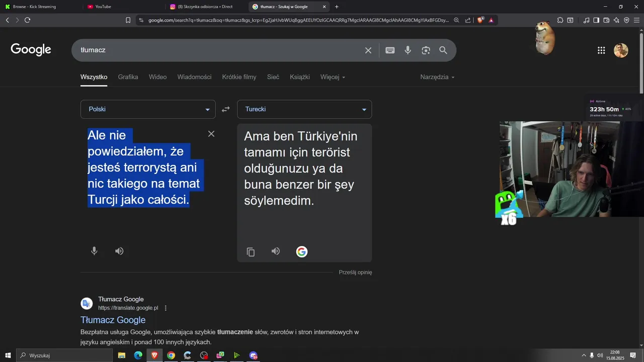Expand the Więcej search options

[333, 77]
